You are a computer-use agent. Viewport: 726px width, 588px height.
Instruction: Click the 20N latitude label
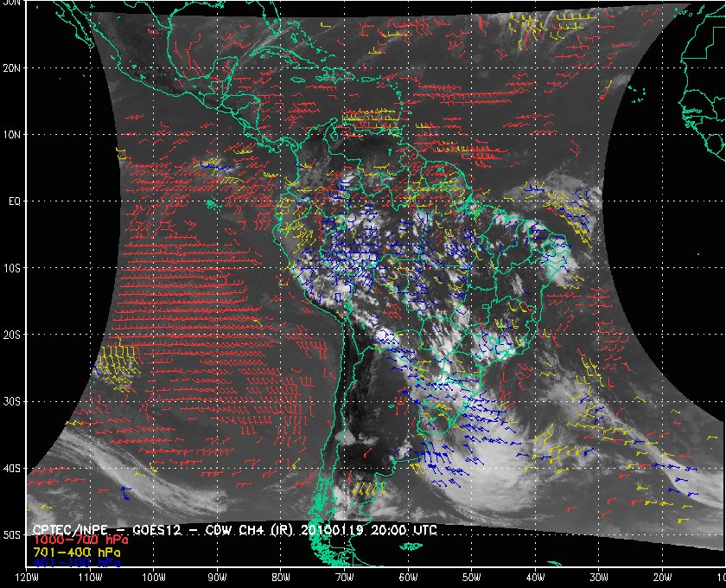[x=11, y=68]
